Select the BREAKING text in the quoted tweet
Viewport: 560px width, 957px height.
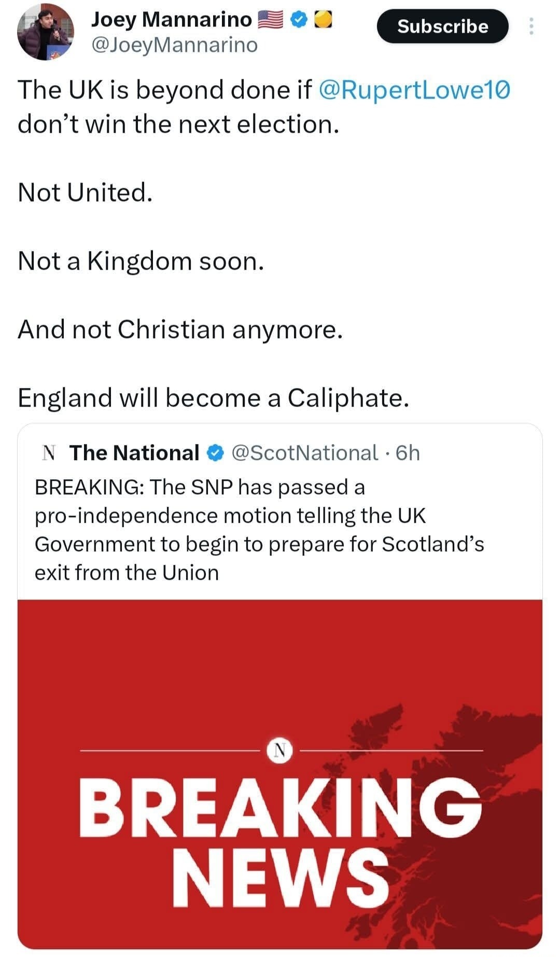[x=83, y=487]
